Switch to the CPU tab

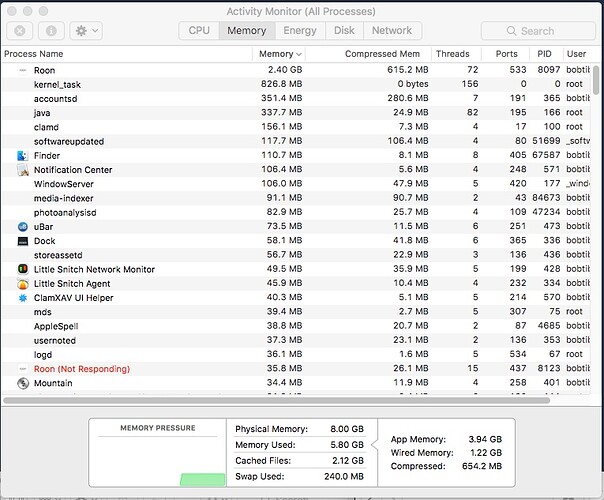pyautogui.click(x=199, y=30)
